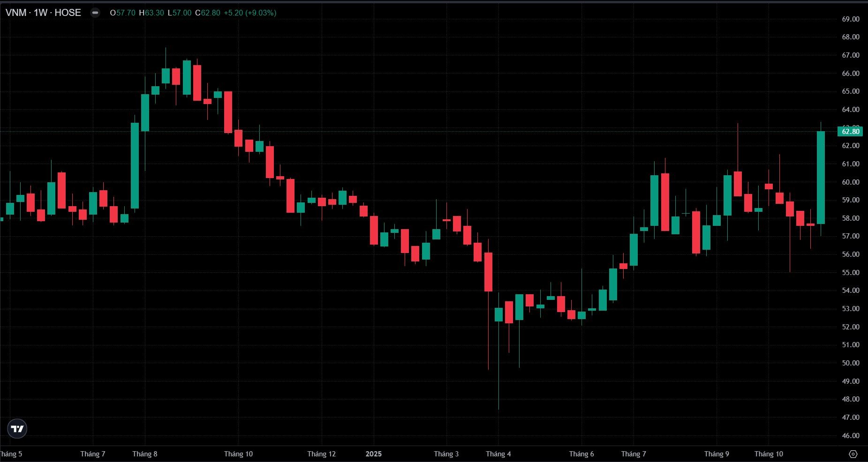Collapse the legend using the minus toggle
The width and height of the screenshot is (868, 462).
coord(95,13)
